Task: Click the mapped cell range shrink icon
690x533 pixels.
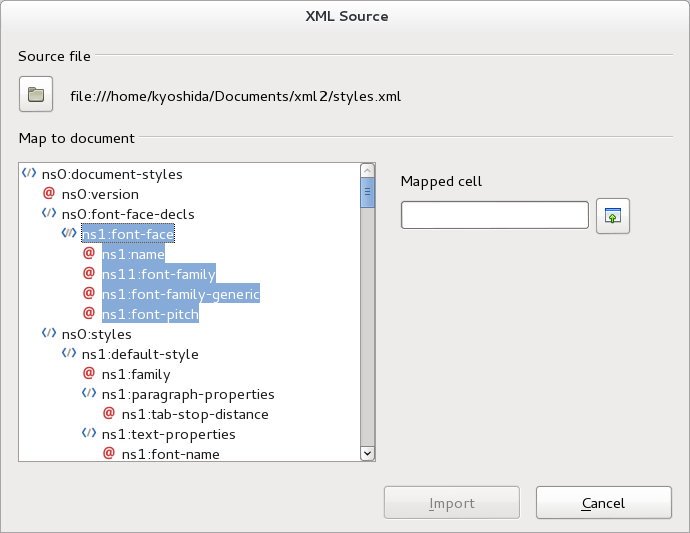Action: pyautogui.click(x=612, y=215)
